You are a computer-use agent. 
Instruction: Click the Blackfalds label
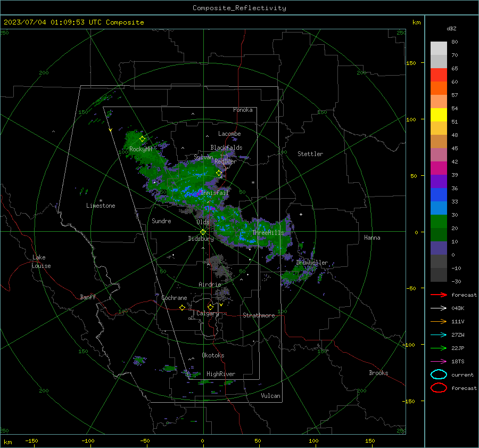pyautogui.click(x=226, y=148)
